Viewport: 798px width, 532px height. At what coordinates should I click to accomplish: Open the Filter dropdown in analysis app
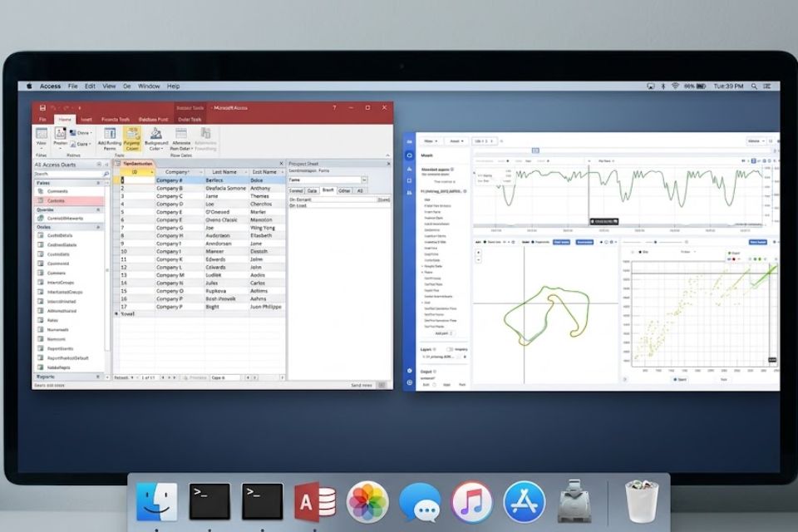coord(431,141)
